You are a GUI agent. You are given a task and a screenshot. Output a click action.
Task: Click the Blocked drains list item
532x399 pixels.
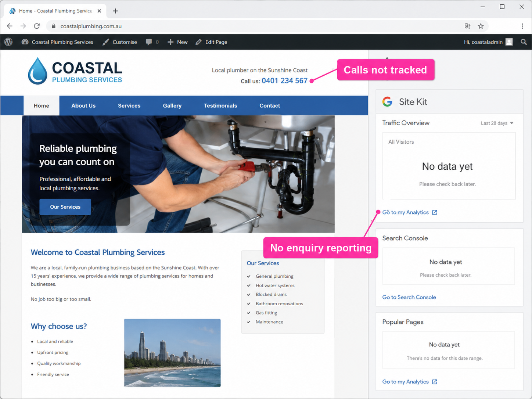(x=271, y=295)
